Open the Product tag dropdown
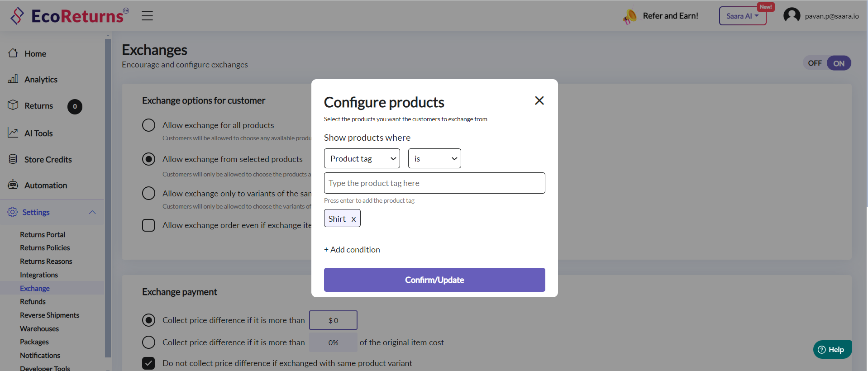Viewport: 868px width, 371px height. point(362,158)
